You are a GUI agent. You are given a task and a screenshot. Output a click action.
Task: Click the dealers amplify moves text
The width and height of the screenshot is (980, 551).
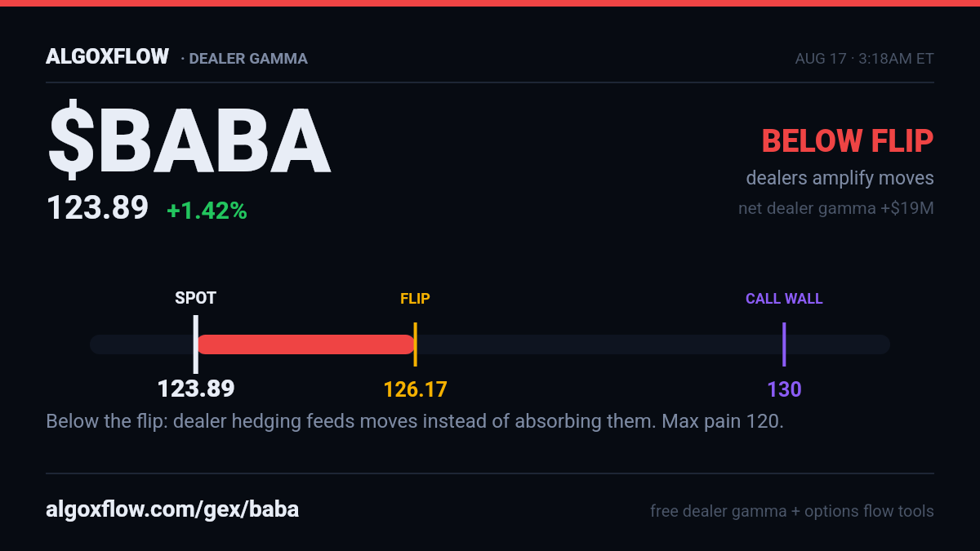click(840, 178)
